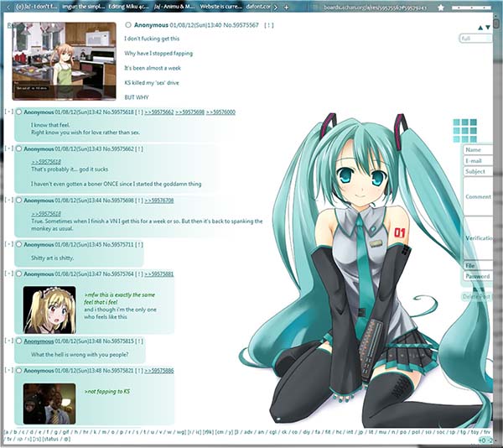This screenshot has height=448, width=503.
Task: Collapse post 59575698 with its [ - ] toggle
Action: [x=9, y=200]
